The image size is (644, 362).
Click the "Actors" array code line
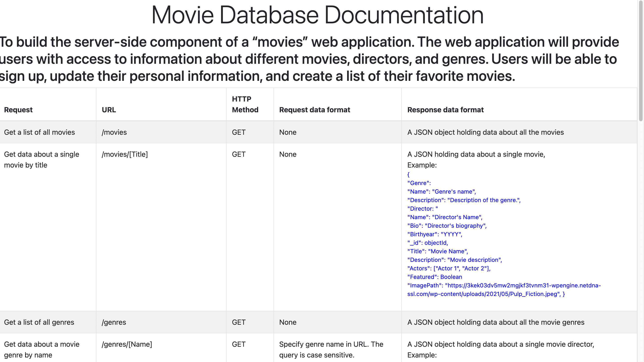pyautogui.click(x=449, y=268)
